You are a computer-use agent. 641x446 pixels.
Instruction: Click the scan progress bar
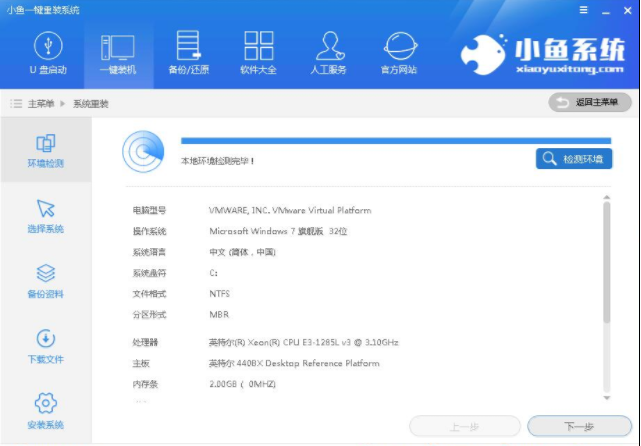pos(396,141)
